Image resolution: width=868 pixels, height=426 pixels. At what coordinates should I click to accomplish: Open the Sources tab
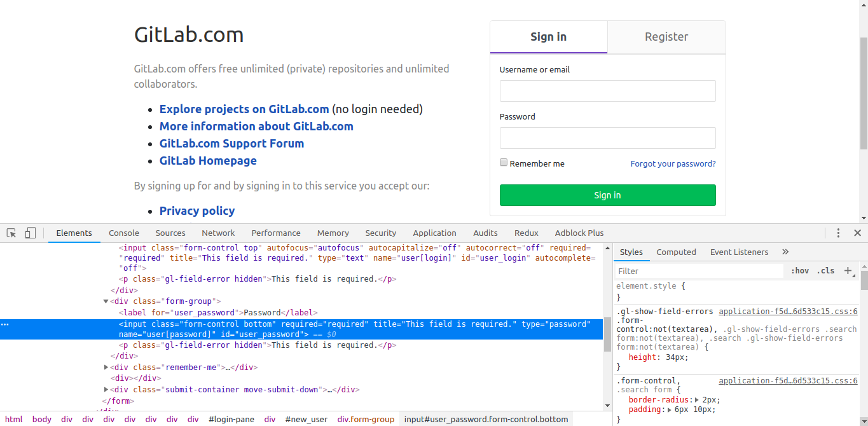pos(170,233)
